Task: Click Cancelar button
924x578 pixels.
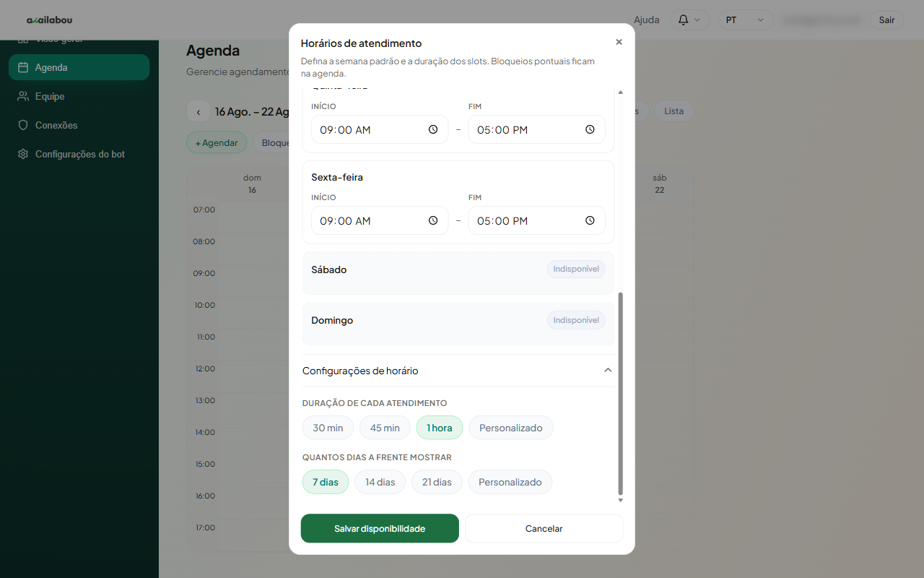Action: (x=544, y=528)
